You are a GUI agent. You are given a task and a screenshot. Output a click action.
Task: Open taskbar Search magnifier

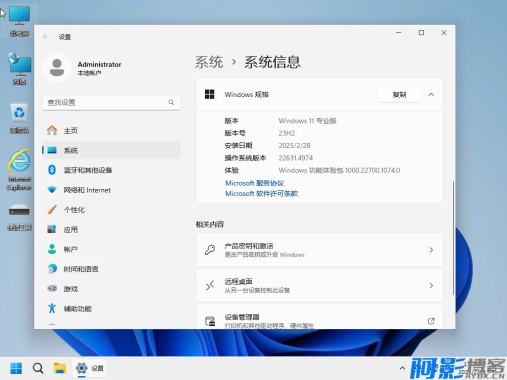point(38,368)
